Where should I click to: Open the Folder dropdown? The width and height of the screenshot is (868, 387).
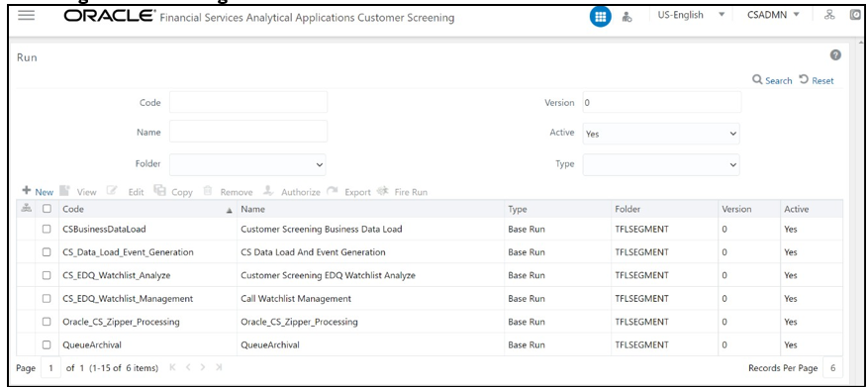pyautogui.click(x=247, y=164)
